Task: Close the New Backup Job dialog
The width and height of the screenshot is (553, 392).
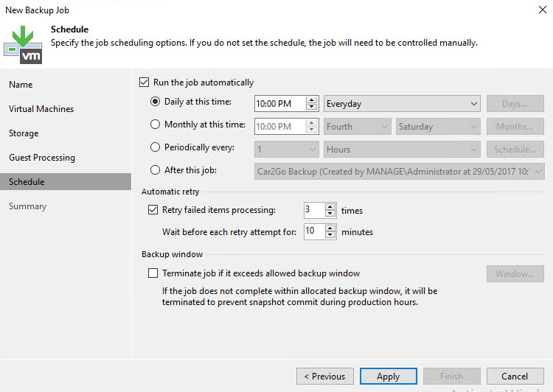Action: tap(543, 10)
